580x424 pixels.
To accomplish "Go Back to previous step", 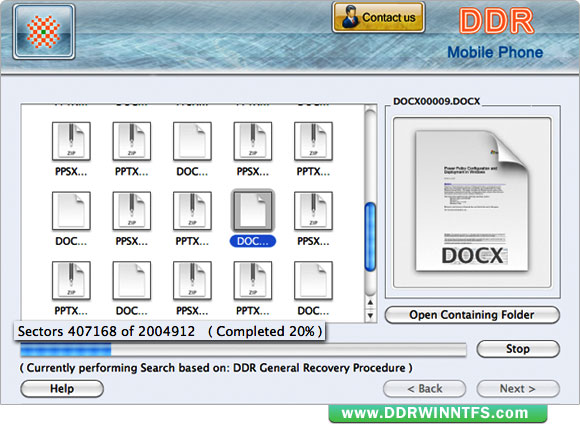I will tap(425, 389).
